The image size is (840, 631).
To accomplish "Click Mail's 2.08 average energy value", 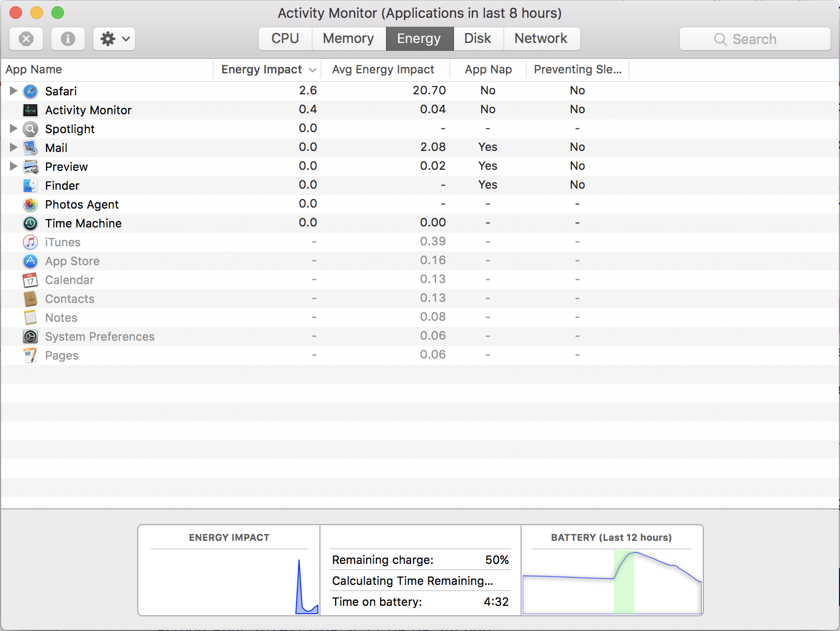I will point(433,147).
